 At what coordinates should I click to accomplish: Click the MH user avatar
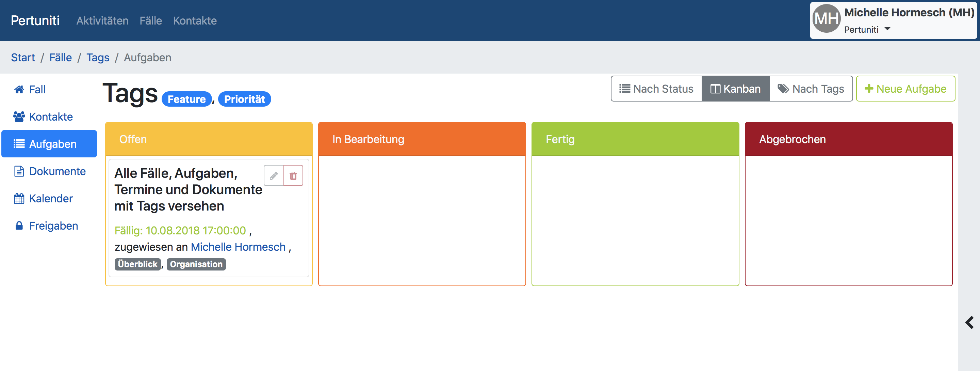click(x=826, y=18)
